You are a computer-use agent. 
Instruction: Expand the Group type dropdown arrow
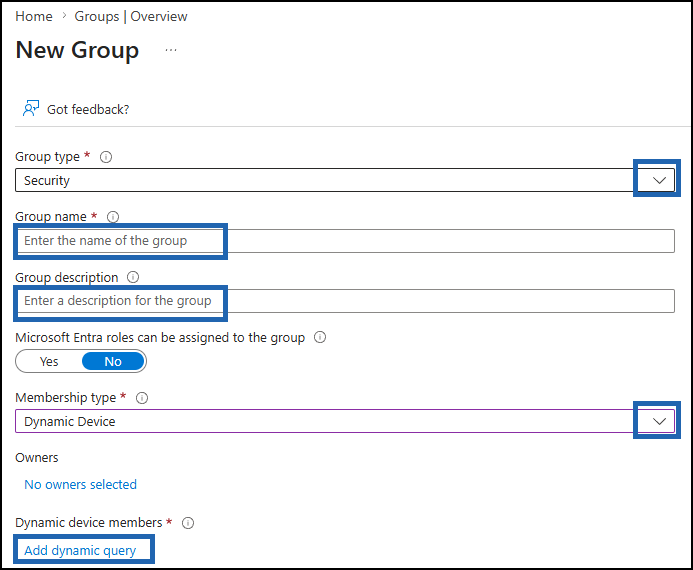[x=659, y=180]
